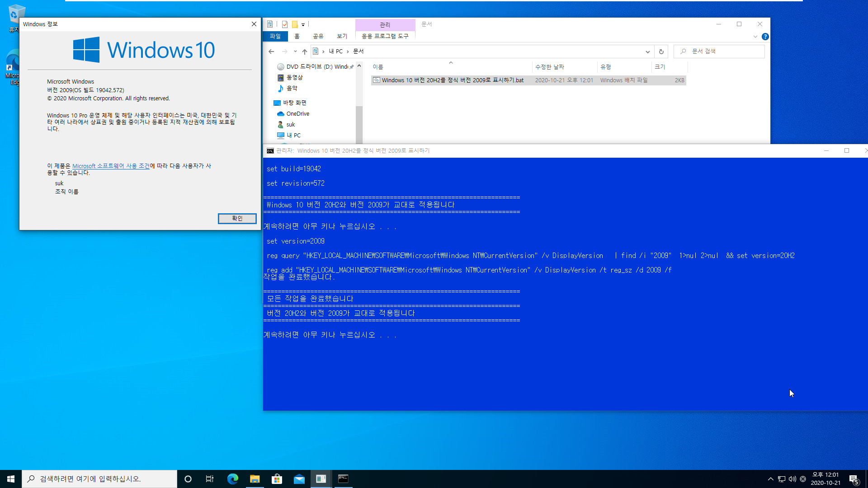This screenshot has height=488, width=868.
Task: Click the 내 PC breadcrumb segment
Action: pyautogui.click(x=335, y=52)
